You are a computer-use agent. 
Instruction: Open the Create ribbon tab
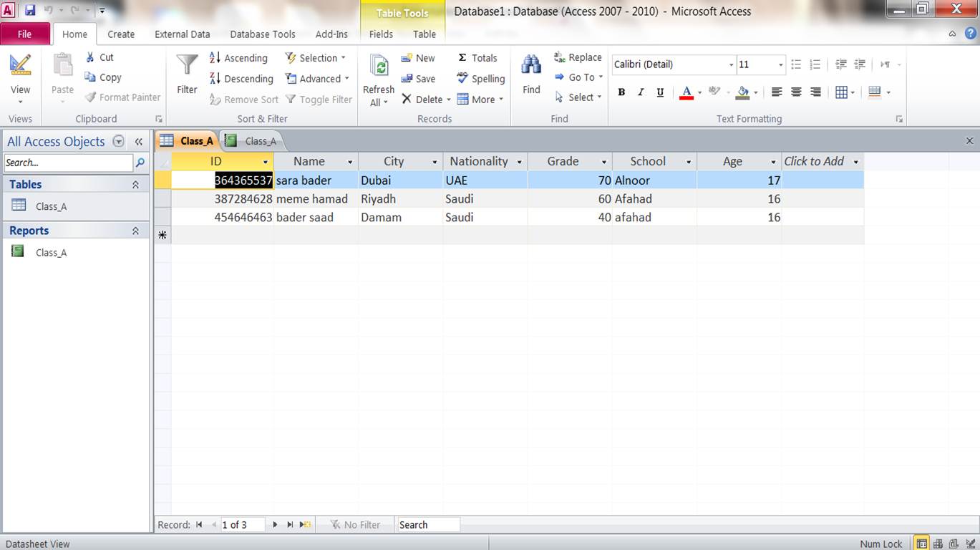(121, 34)
